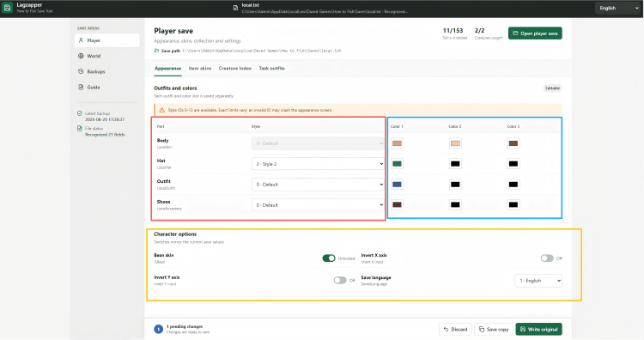This screenshot has width=644, height=340.
Task: Open the Body style dropdown
Action: coord(318,143)
